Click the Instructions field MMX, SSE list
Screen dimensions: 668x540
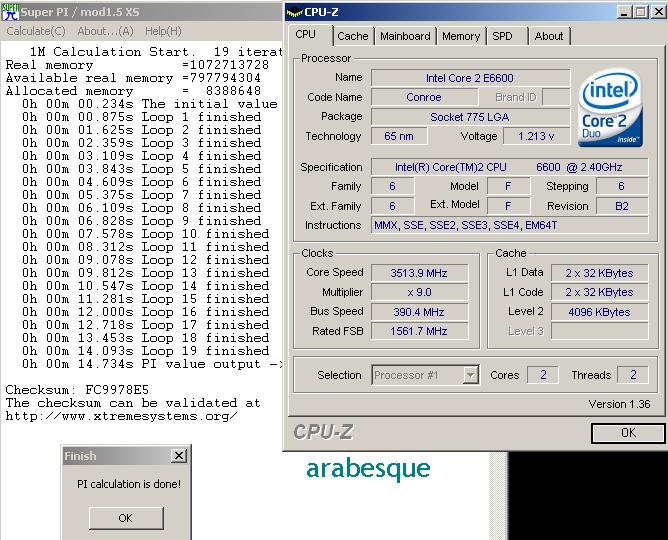(x=510, y=225)
